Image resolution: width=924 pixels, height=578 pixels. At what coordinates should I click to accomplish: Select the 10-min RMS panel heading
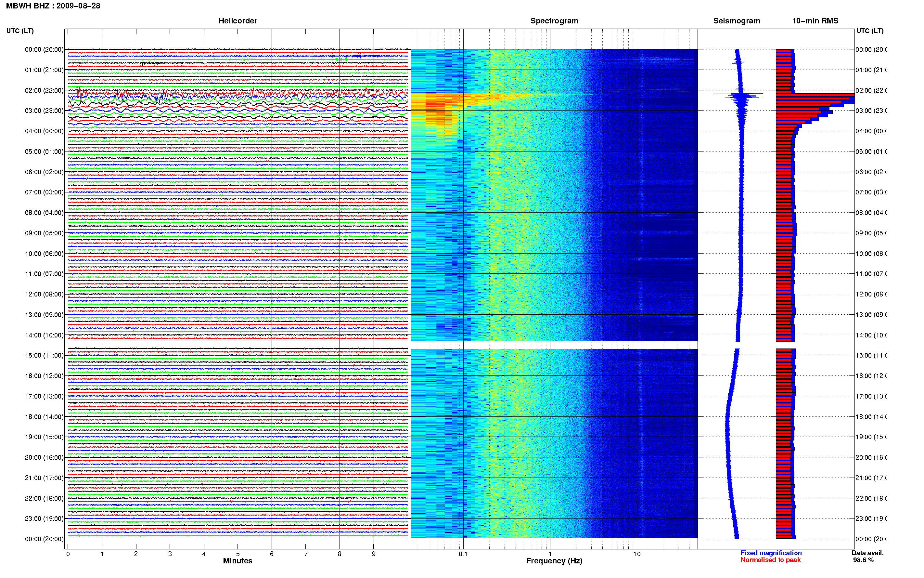coord(815,21)
